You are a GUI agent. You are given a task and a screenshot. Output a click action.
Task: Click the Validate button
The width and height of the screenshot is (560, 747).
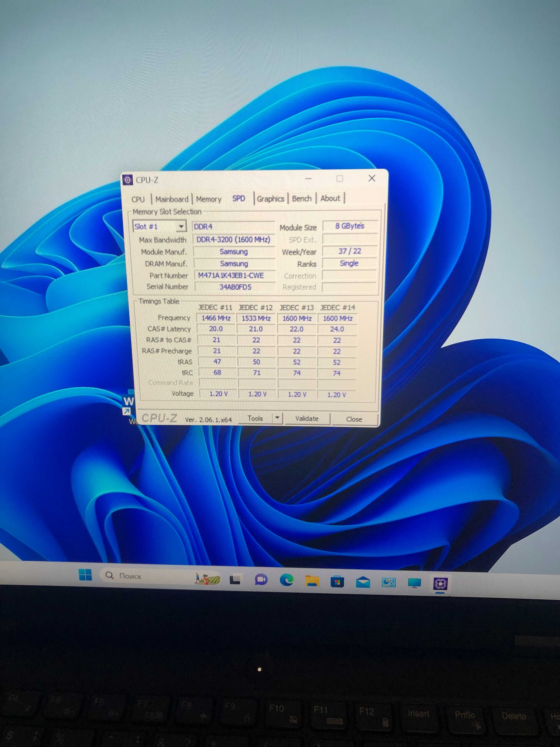(307, 418)
